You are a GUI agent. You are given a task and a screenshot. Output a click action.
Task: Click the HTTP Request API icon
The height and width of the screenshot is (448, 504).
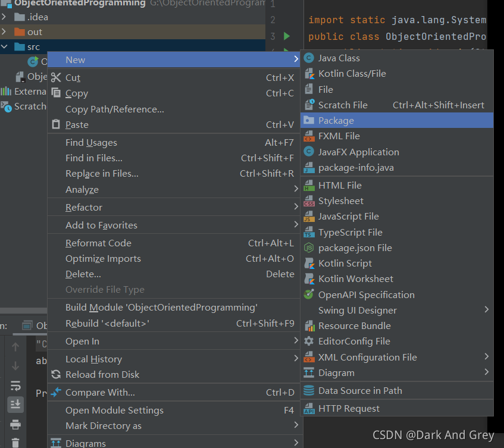tap(309, 409)
